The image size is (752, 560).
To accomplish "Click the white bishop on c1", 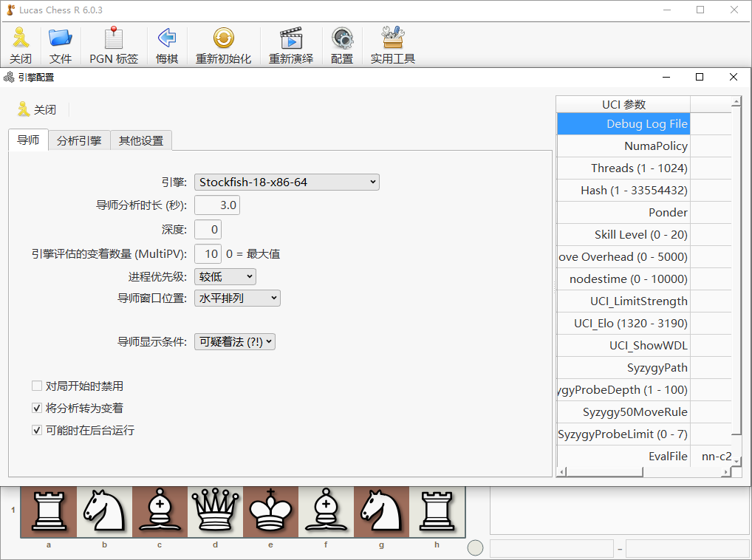I will point(160,511).
